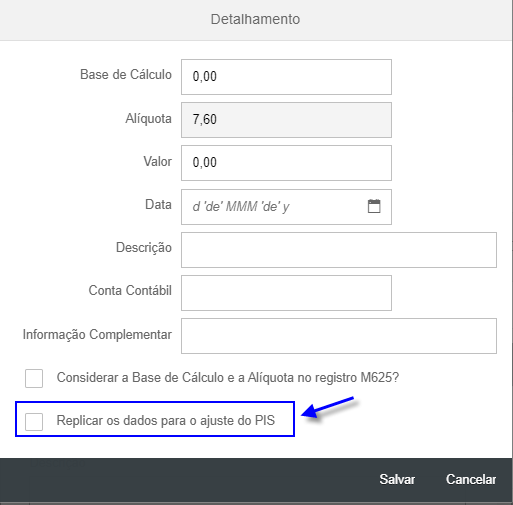Select the greyed Alíquota 7,60 field

286,120
